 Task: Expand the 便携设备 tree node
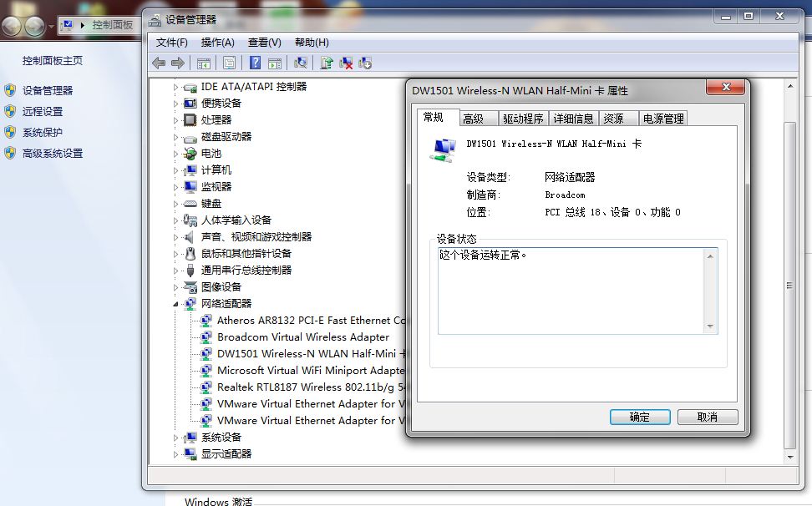click(175, 104)
